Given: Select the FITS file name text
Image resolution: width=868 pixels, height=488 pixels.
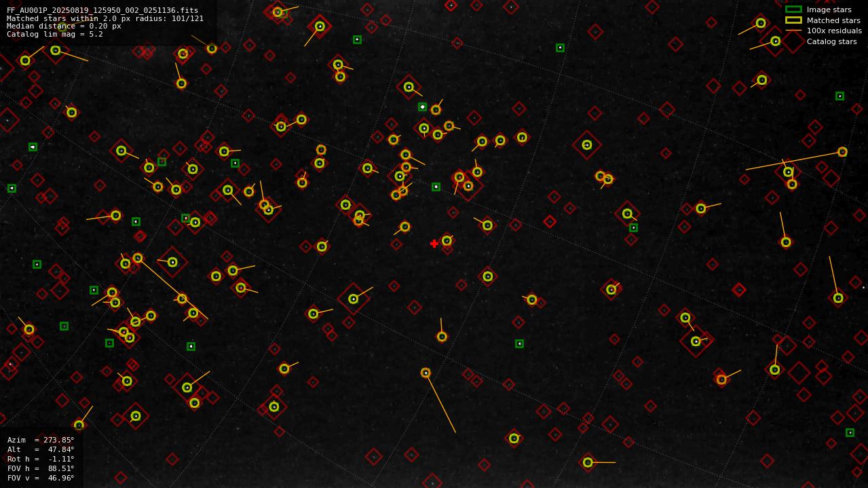Looking at the screenshot, I should [102, 10].
